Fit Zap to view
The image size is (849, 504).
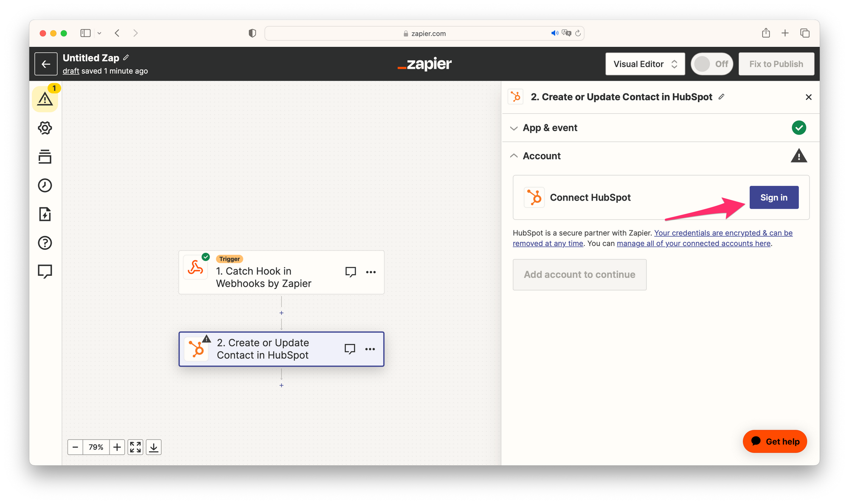135,447
